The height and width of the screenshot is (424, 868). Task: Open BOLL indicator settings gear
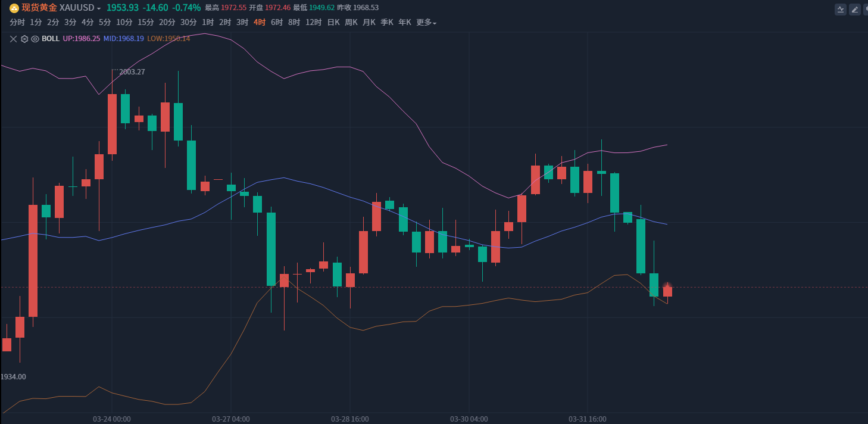(x=24, y=39)
